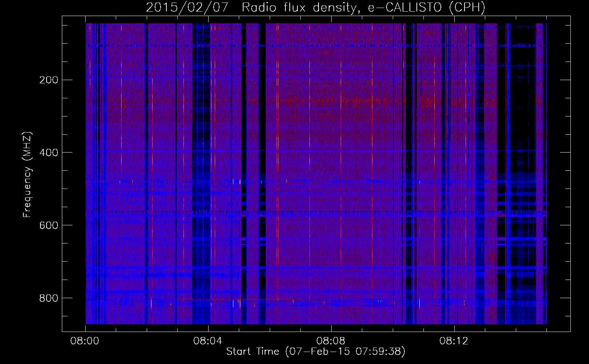Click the 'Frequency (MHZ)' axis label
Image resolution: width=589 pixels, height=364 pixels.
pyautogui.click(x=27, y=175)
